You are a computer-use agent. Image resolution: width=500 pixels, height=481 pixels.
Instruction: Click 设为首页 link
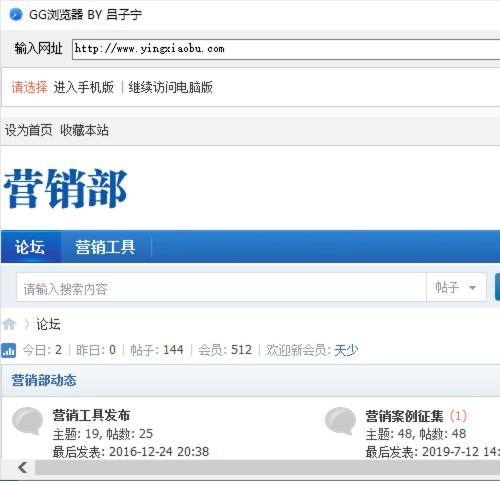[x=28, y=130]
